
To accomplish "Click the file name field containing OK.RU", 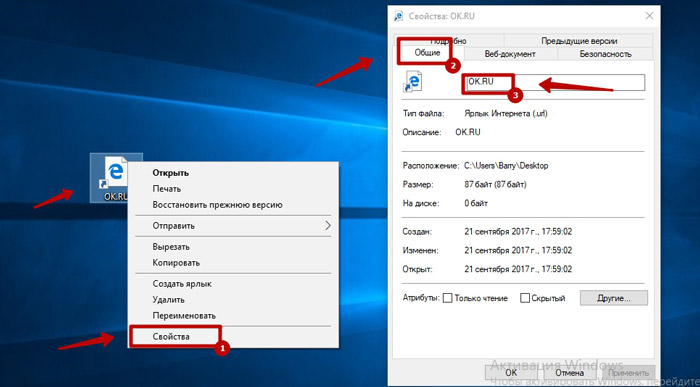I will coord(555,83).
